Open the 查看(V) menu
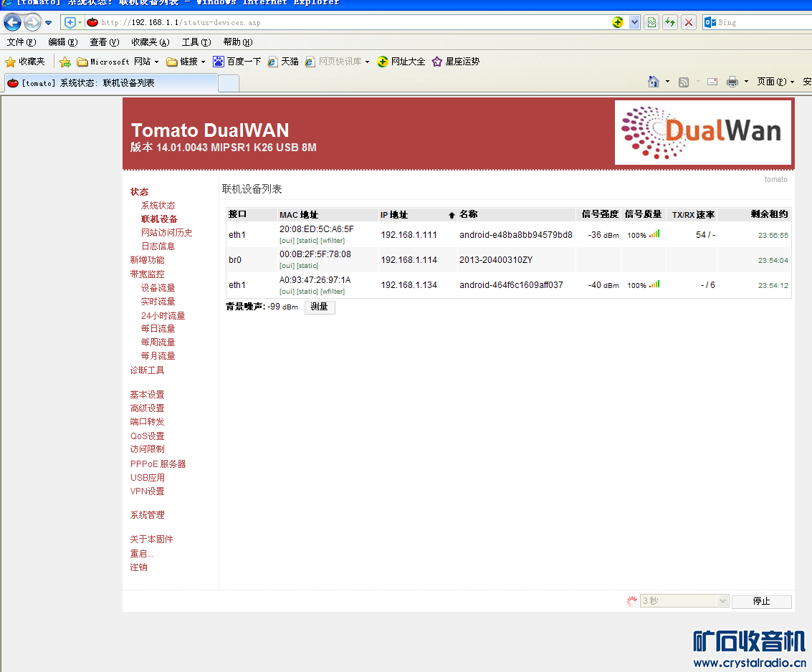Viewport: 812px width, 672px height. tap(104, 42)
